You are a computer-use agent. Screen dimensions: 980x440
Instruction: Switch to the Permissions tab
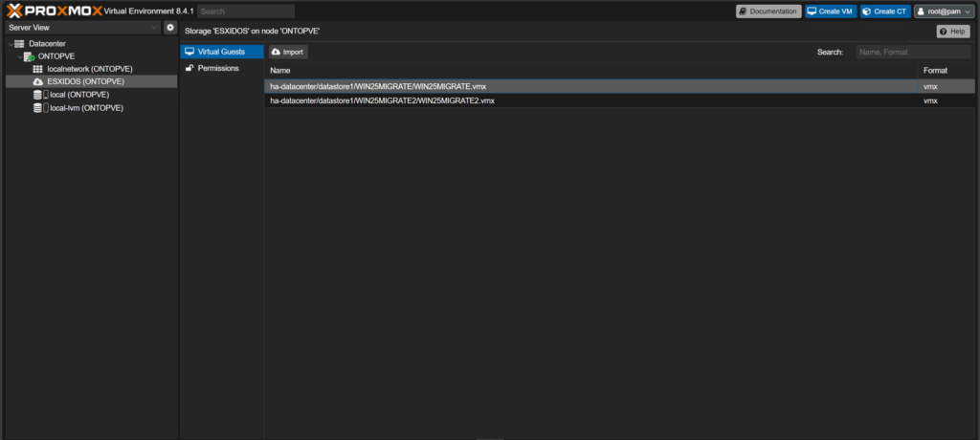click(x=222, y=68)
